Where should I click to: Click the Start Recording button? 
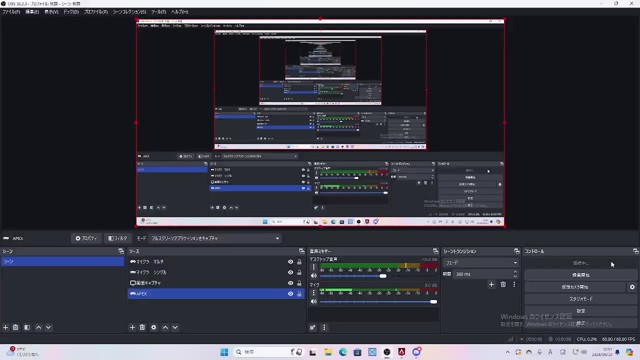pos(580,275)
